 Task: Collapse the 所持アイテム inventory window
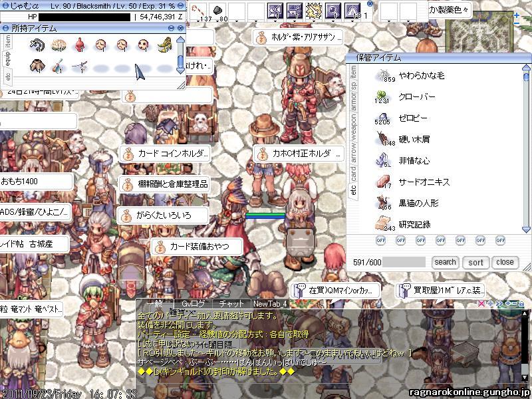(172, 28)
